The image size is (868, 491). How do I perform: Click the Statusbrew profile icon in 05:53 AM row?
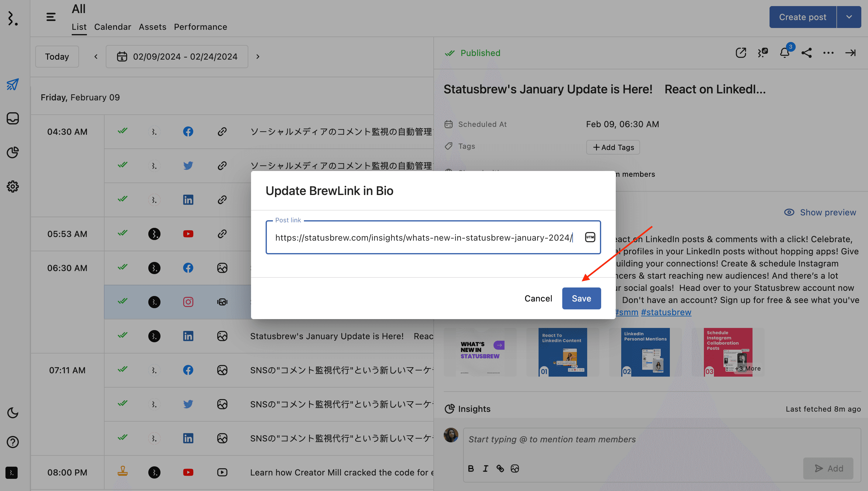(x=154, y=234)
